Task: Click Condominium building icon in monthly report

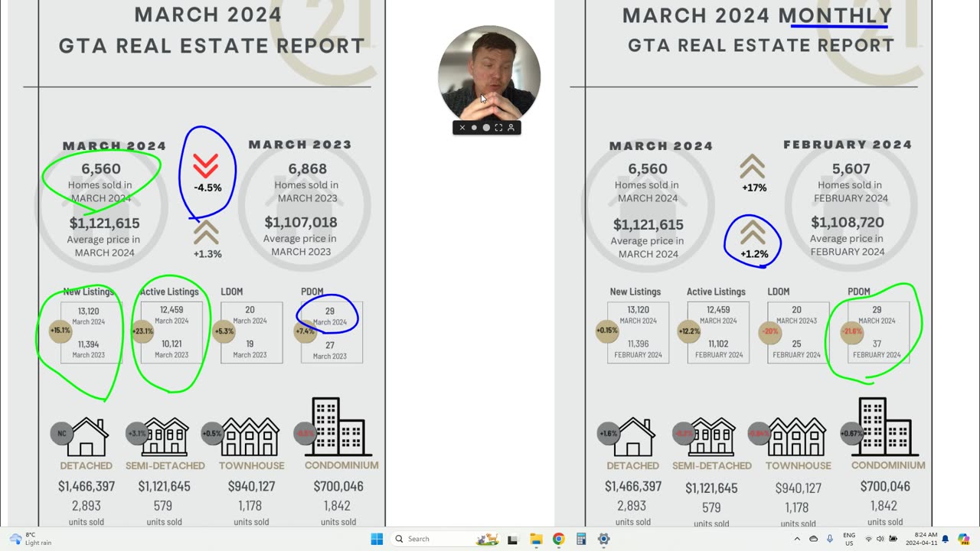Action: pos(885,427)
